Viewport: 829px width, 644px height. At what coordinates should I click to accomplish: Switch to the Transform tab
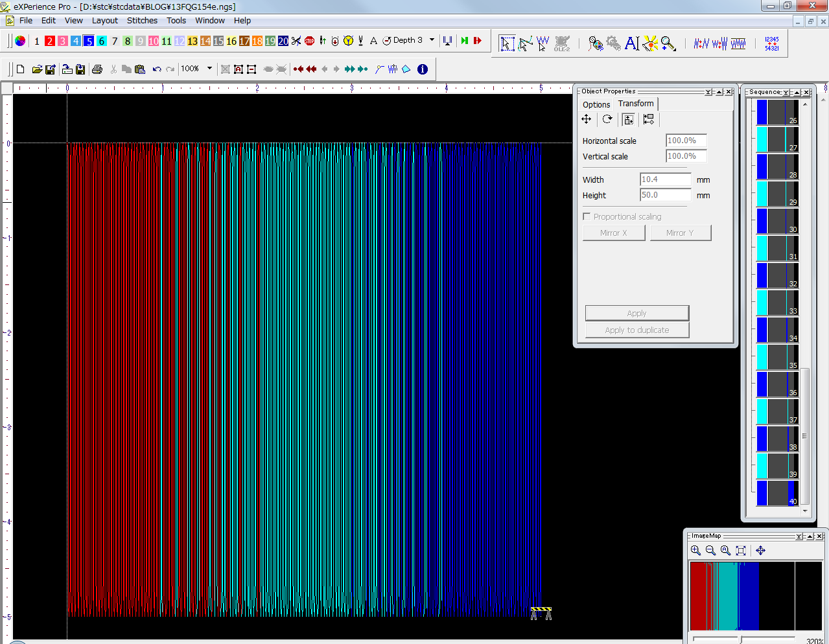(636, 104)
